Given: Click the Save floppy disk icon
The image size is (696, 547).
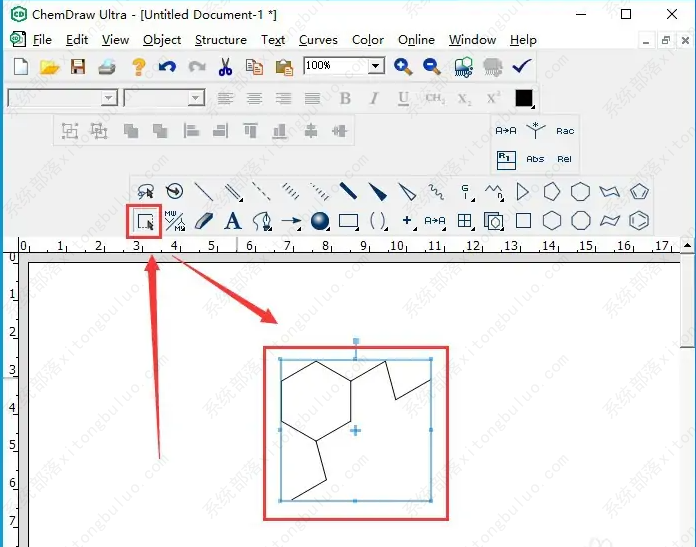Looking at the screenshot, I should coord(78,67).
